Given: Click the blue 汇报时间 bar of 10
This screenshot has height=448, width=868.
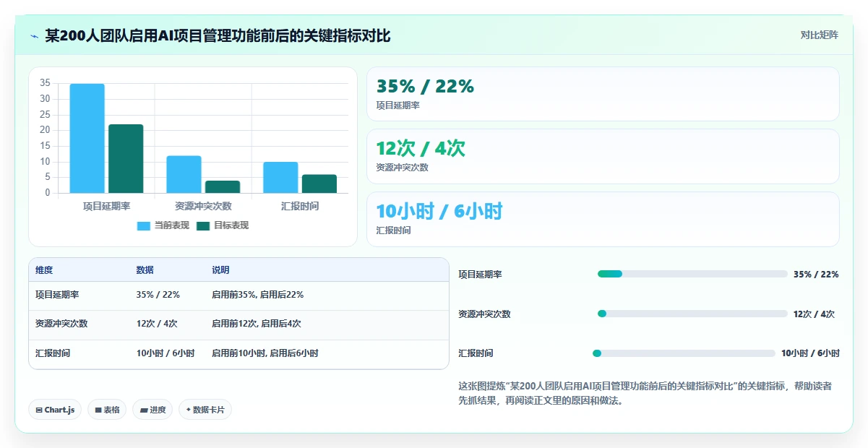Looking at the screenshot, I should (x=280, y=177).
